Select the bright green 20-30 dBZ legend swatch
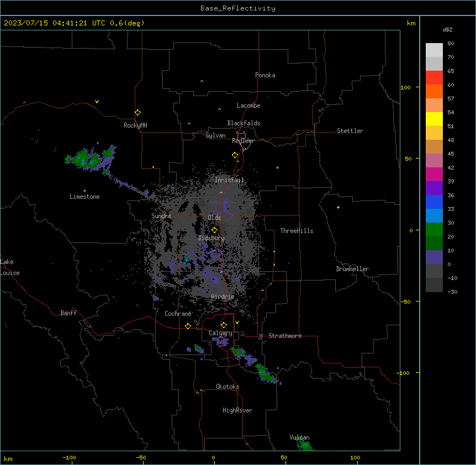476x465 pixels. (434, 230)
